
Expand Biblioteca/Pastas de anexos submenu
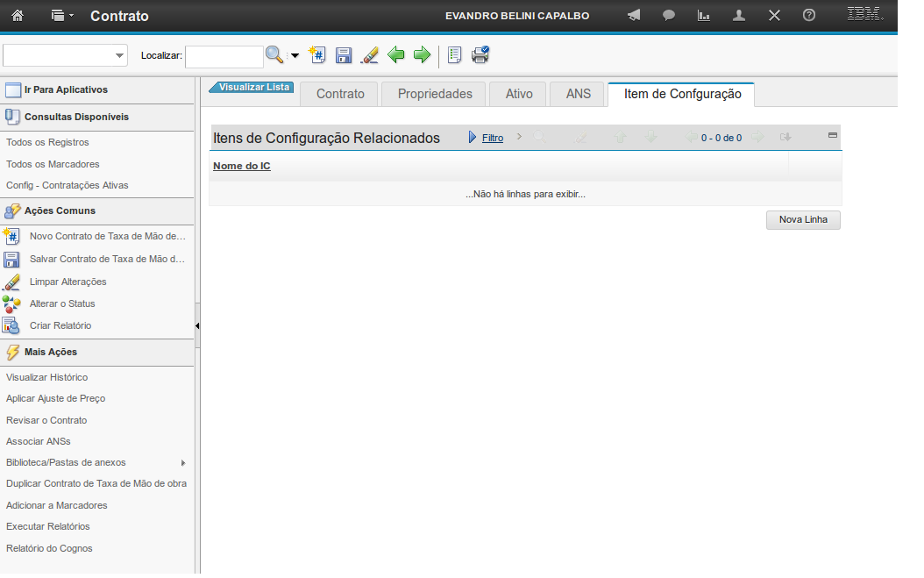(183, 463)
